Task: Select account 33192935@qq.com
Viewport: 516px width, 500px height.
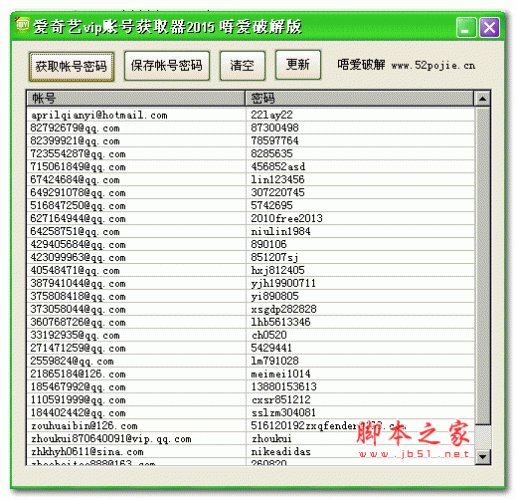Action: click(x=75, y=336)
